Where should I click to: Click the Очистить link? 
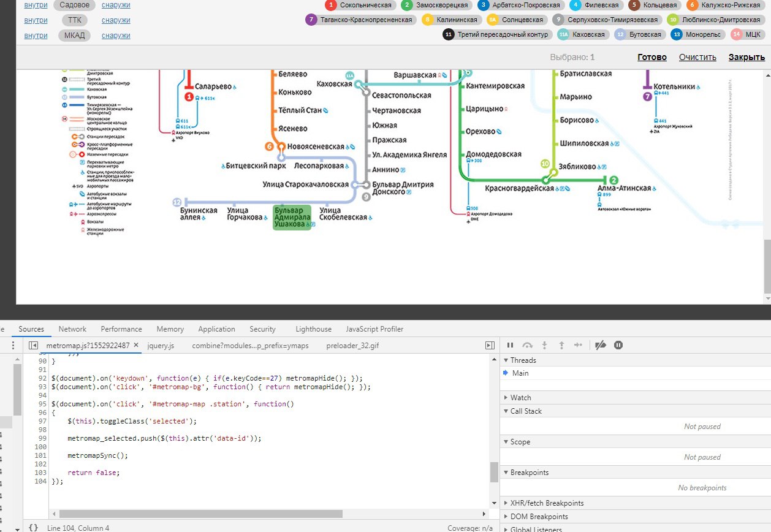pos(697,57)
